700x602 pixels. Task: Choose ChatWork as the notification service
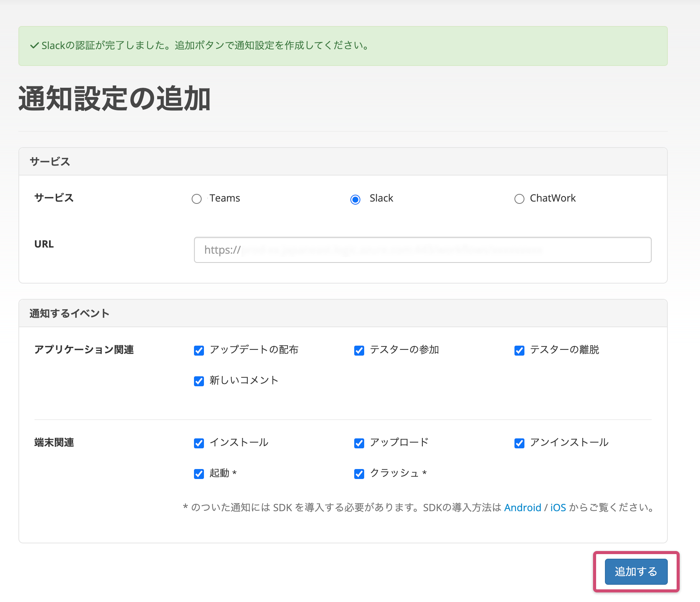[519, 199]
